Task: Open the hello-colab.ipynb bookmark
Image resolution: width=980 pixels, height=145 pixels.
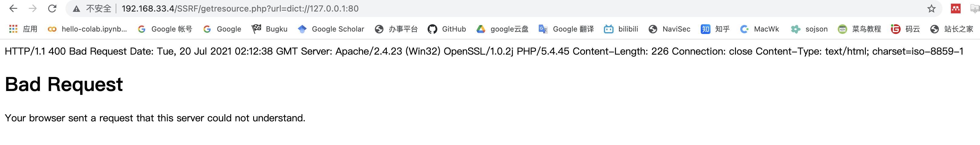Action: [88, 29]
